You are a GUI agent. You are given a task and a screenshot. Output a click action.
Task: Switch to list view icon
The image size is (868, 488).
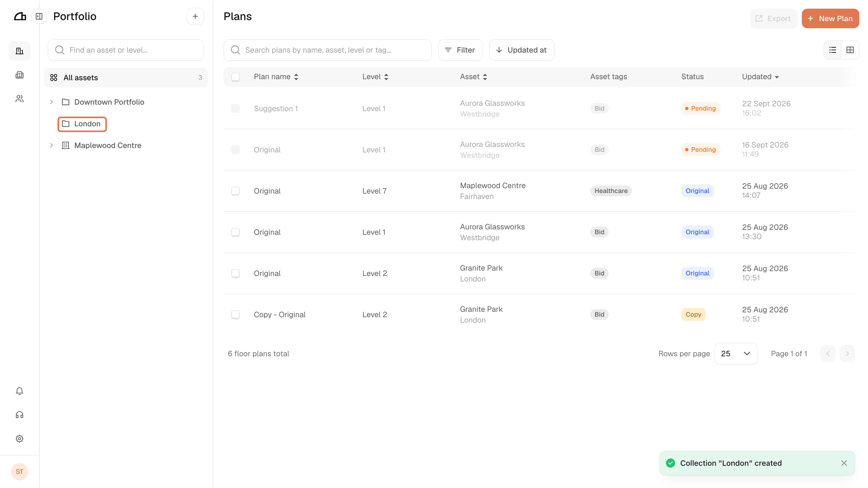pos(833,50)
